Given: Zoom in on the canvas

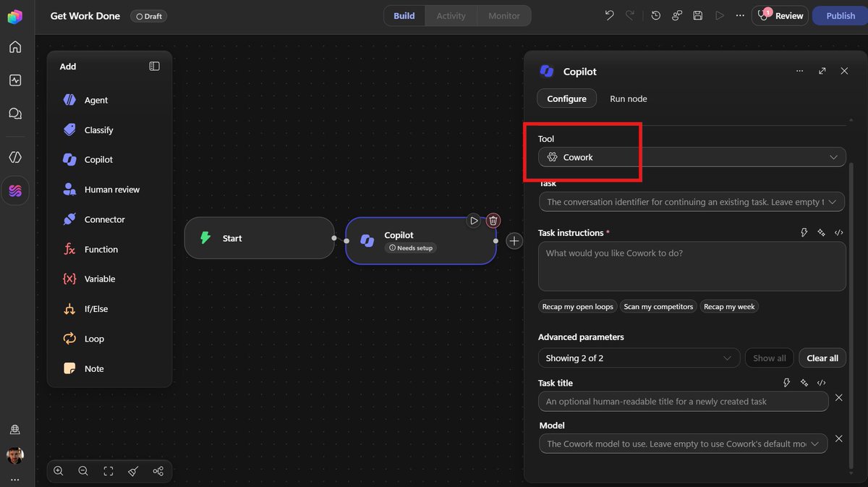Looking at the screenshot, I should 59,471.
